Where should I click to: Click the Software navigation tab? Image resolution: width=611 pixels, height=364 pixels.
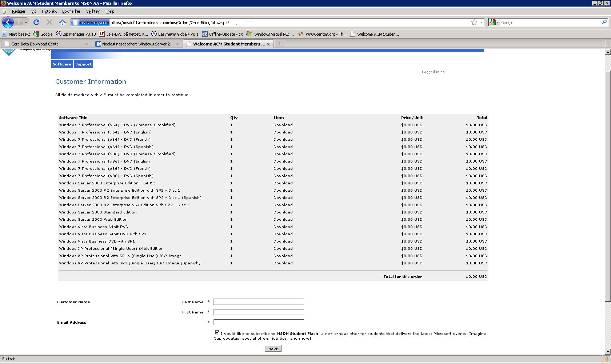[62, 64]
